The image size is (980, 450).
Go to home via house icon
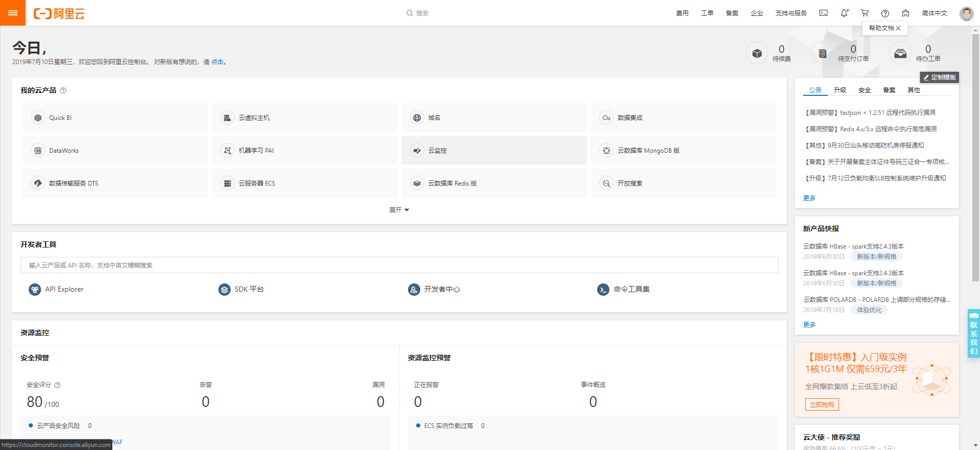coord(906,13)
